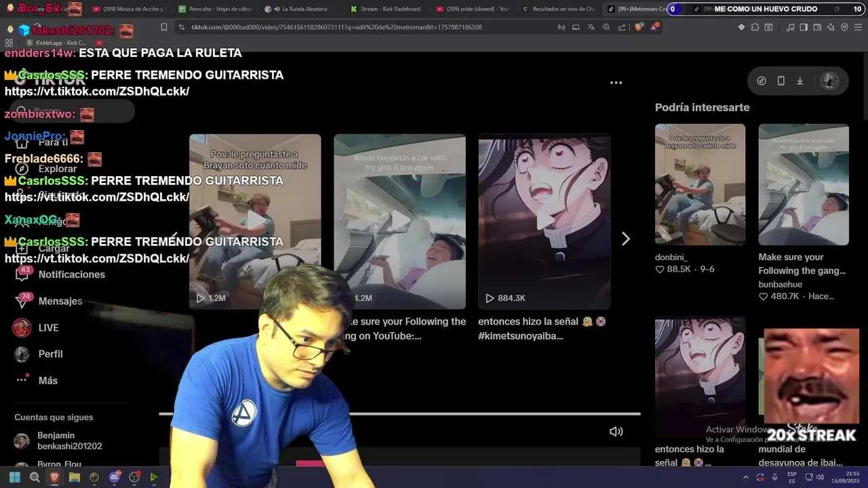Open Mensajes in TikTok sidebar
Viewport: 868px width, 488px height.
tap(49, 301)
